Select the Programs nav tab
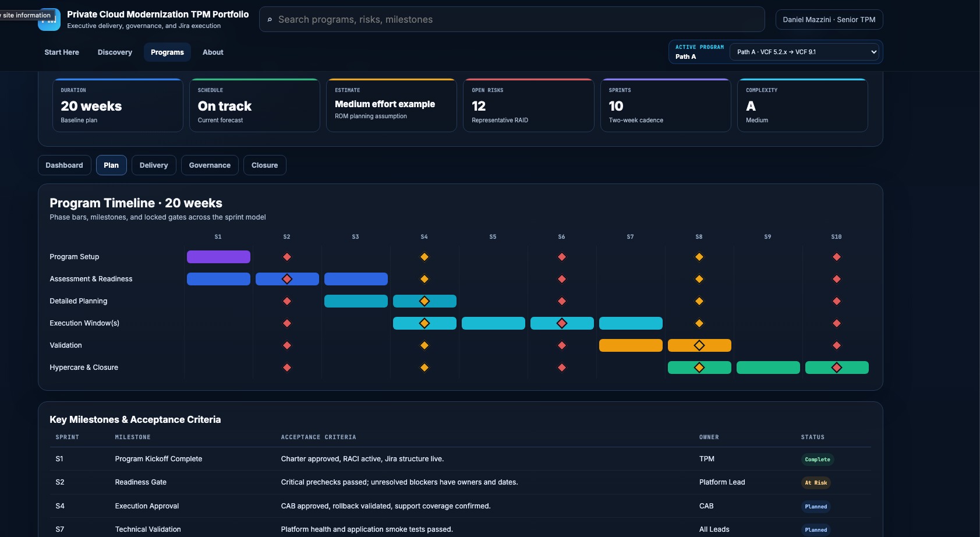 pos(167,52)
